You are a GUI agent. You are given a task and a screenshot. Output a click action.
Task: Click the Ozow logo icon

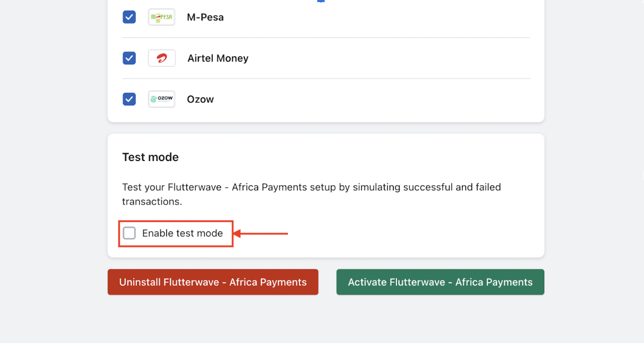click(x=162, y=99)
